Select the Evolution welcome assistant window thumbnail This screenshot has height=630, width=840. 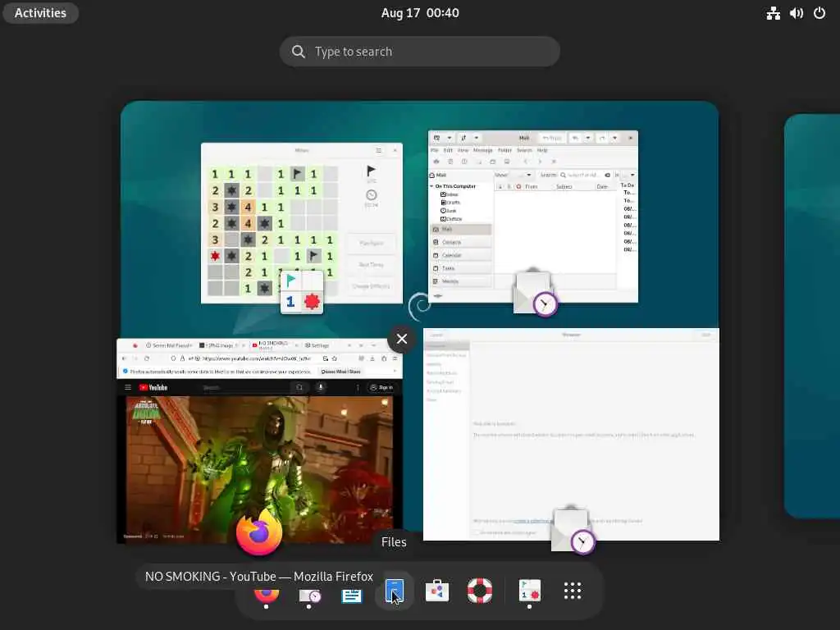[571, 434]
